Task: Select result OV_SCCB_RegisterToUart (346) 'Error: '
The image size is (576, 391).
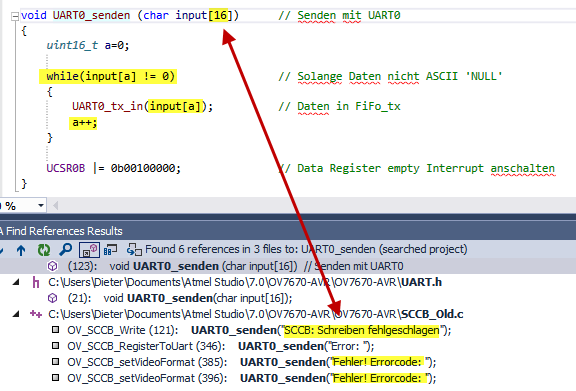Action: point(220,346)
